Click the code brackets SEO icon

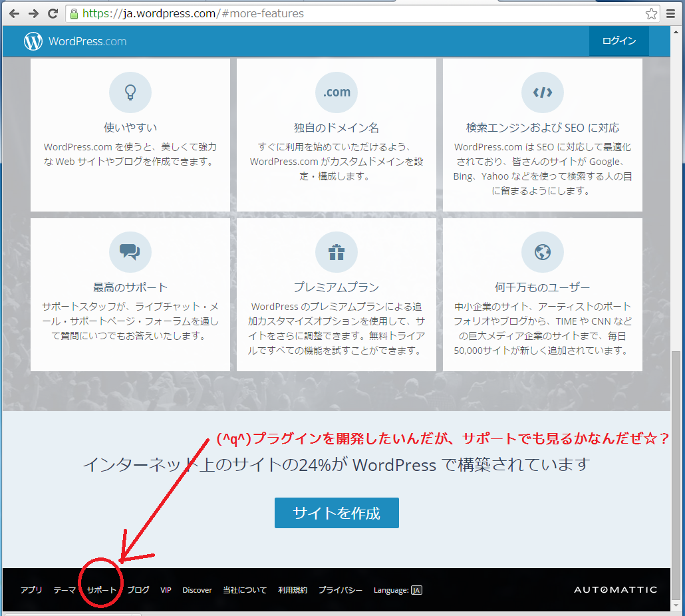click(x=543, y=92)
